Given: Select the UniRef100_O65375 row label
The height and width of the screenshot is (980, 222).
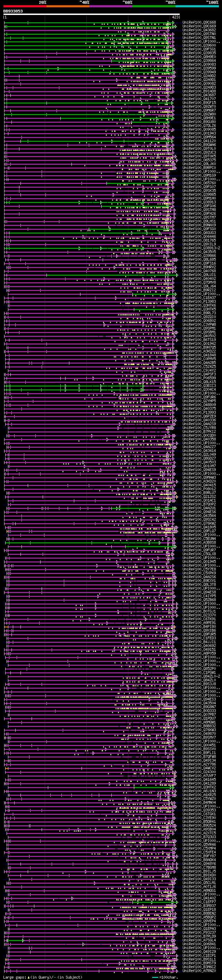Looking at the screenshot, I should tap(199, 160).
